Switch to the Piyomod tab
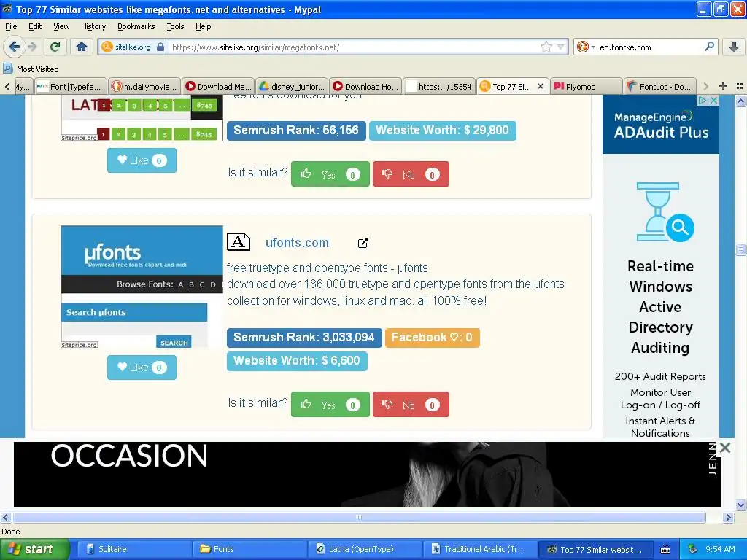The width and height of the screenshot is (747, 560). point(586,86)
